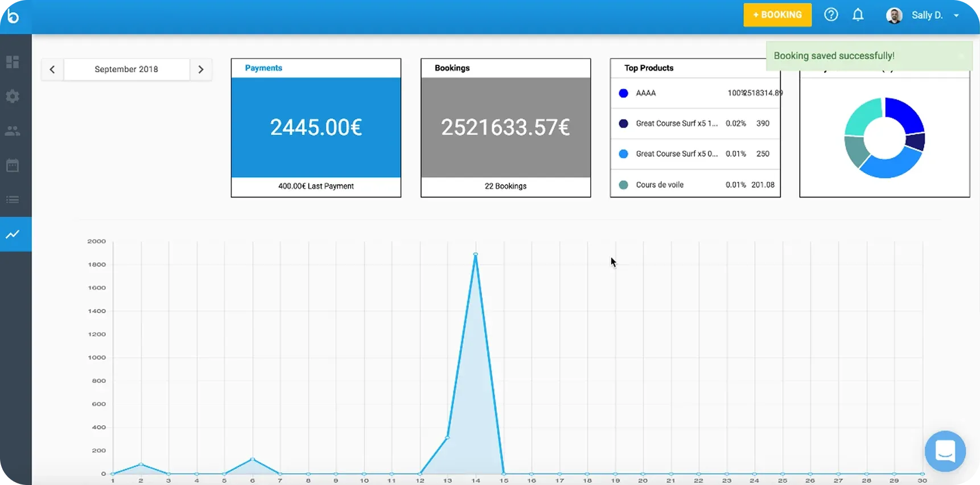Open the dashboard grid icon in sidebar
Viewport: 980px width, 485px height.
click(13, 62)
